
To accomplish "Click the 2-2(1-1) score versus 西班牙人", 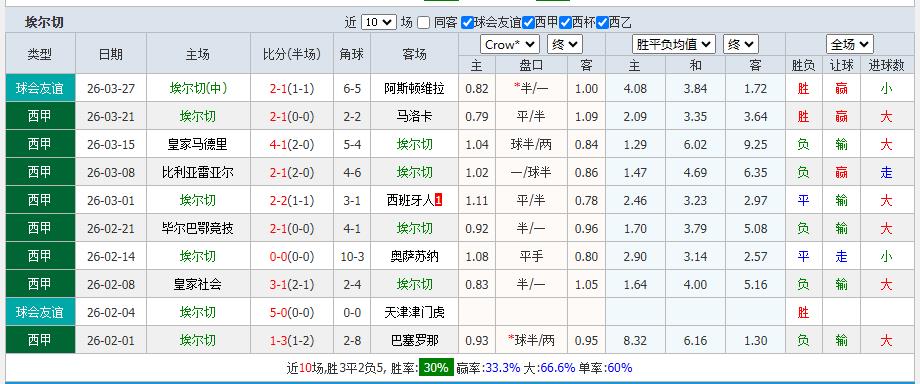I will [x=292, y=200].
